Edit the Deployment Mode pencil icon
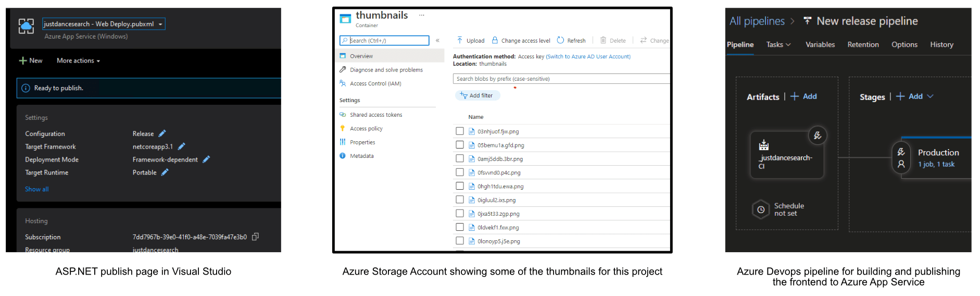980x296 pixels. pyautogui.click(x=206, y=159)
